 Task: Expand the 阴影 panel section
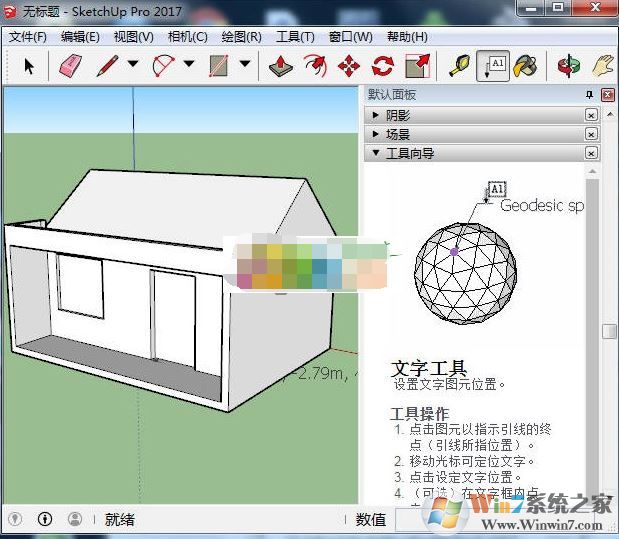click(482, 115)
